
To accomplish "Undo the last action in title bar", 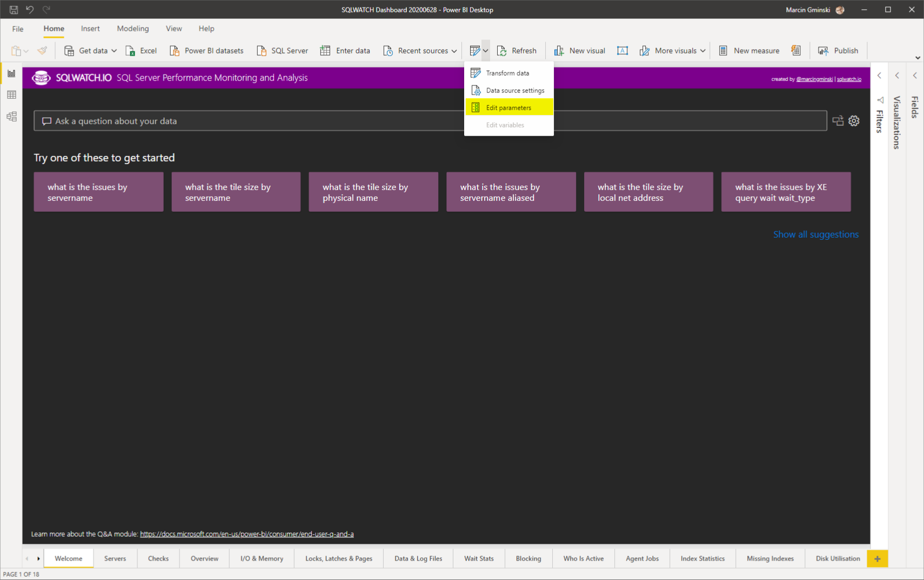I will (30, 10).
